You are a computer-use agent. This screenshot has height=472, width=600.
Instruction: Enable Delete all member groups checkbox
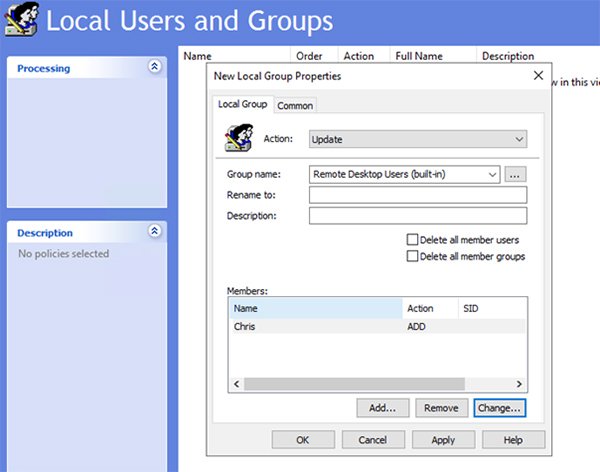[x=412, y=256]
